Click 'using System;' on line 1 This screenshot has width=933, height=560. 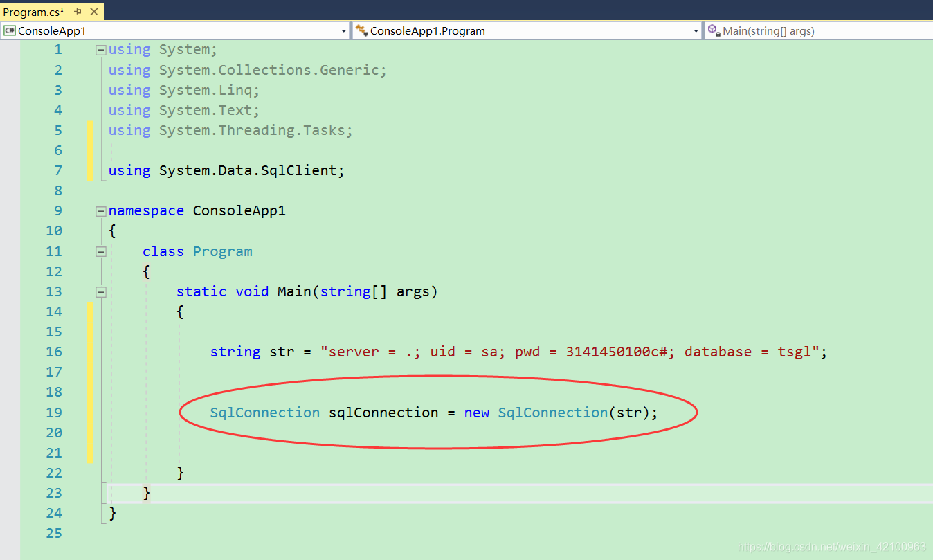click(163, 50)
